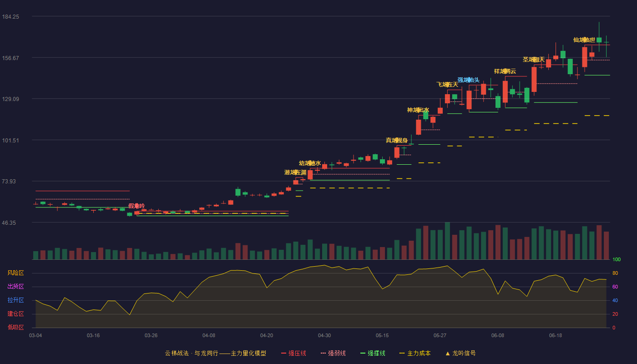The width and height of the screenshot is (637, 364).
Task: Click the 184.25 price axis label
Action: coord(10,17)
